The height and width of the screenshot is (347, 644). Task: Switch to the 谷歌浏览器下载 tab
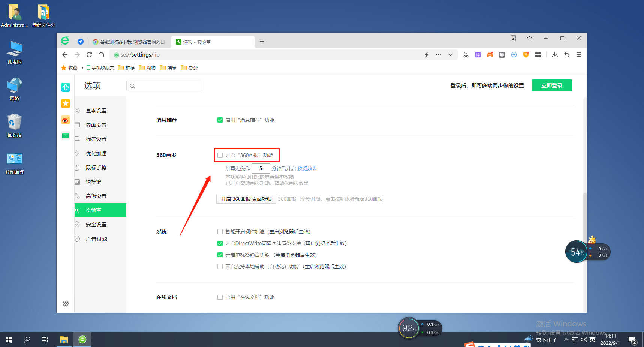click(x=129, y=42)
